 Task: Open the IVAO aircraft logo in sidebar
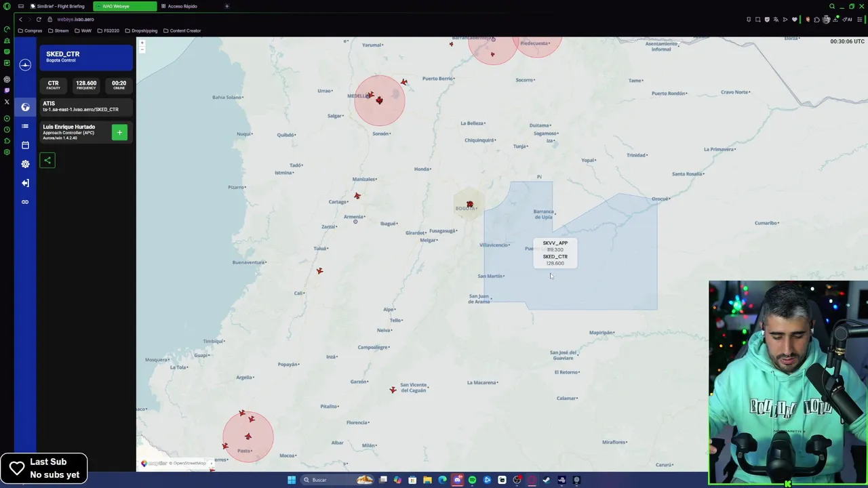25,64
